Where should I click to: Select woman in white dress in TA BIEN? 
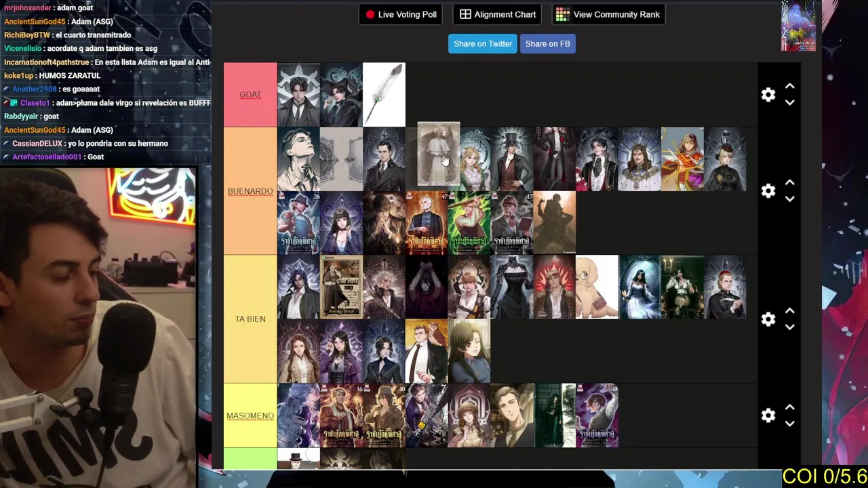[x=639, y=287]
